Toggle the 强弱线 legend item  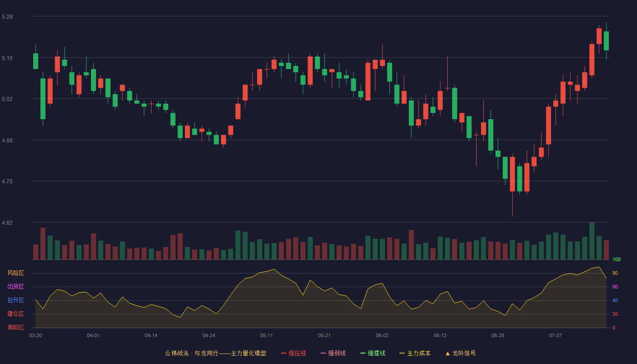pos(333,353)
